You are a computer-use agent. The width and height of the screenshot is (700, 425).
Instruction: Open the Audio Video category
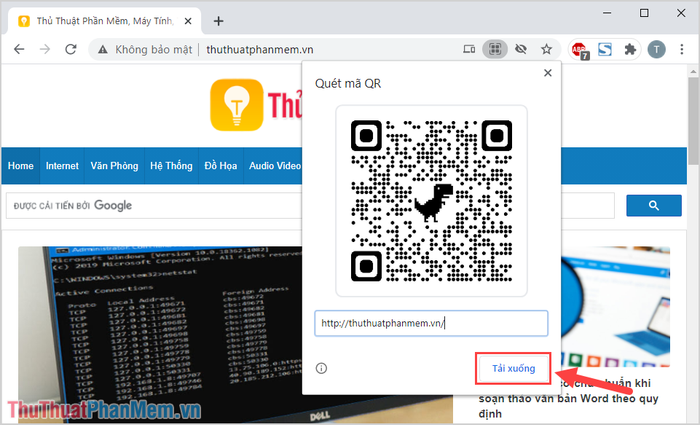click(x=275, y=166)
